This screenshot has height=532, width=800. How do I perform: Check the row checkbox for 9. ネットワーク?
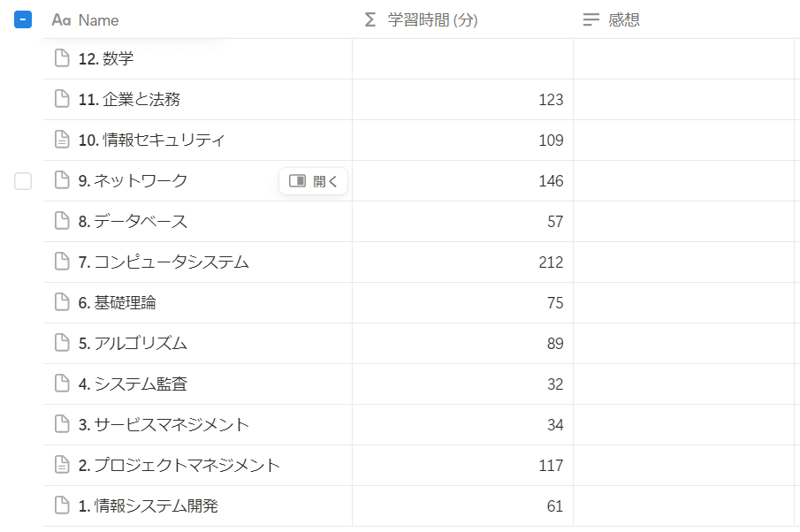(23, 181)
